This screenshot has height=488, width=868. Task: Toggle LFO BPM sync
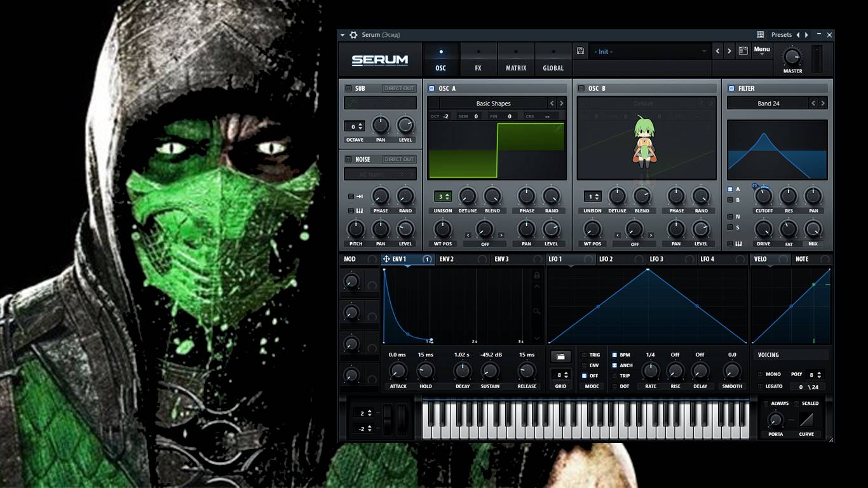[x=614, y=355]
